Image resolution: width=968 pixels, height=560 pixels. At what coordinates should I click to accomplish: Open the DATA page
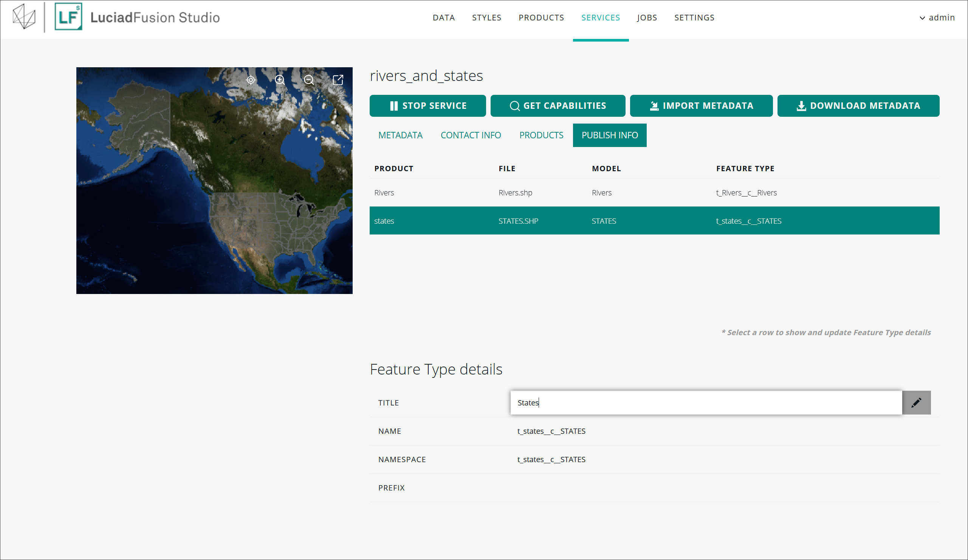pyautogui.click(x=444, y=18)
